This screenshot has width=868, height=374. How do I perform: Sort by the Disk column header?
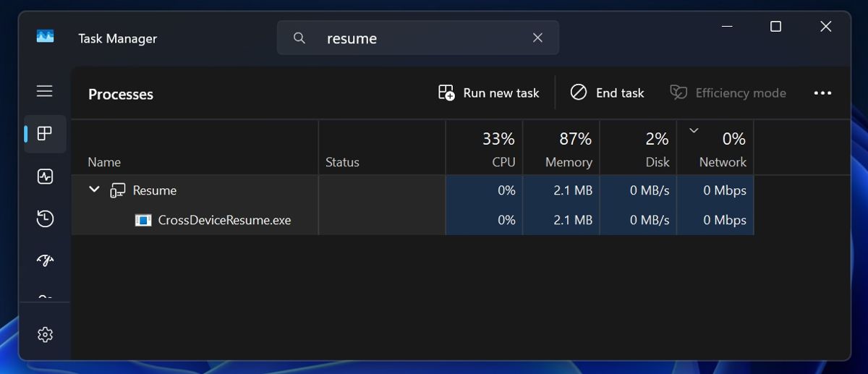coord(638,148)
